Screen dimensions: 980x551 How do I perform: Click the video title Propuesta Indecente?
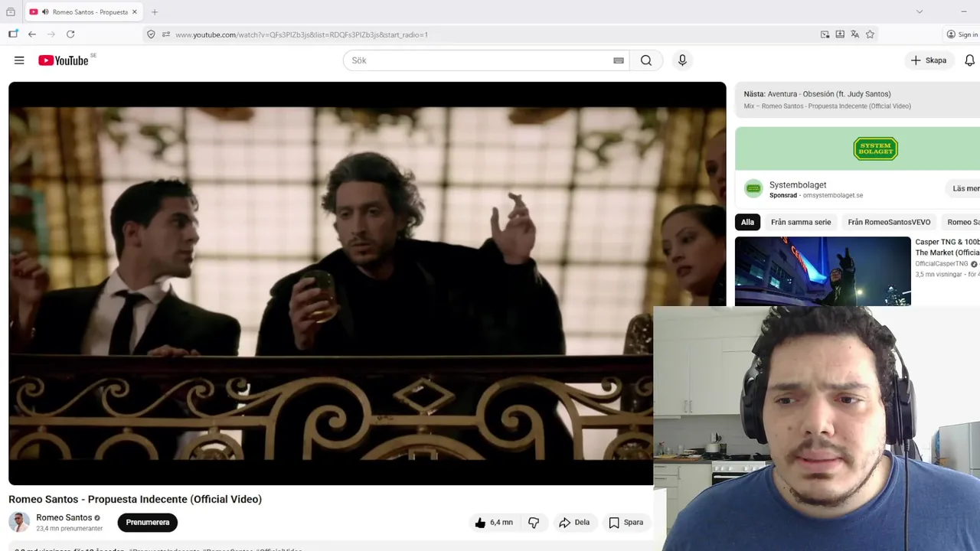[x=135, y=499]
